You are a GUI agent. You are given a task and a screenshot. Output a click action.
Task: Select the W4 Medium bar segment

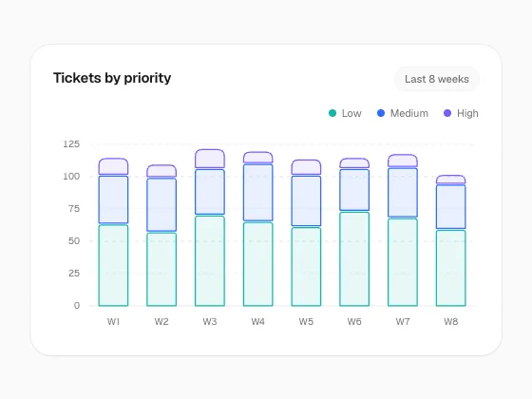tap(257, 193)
